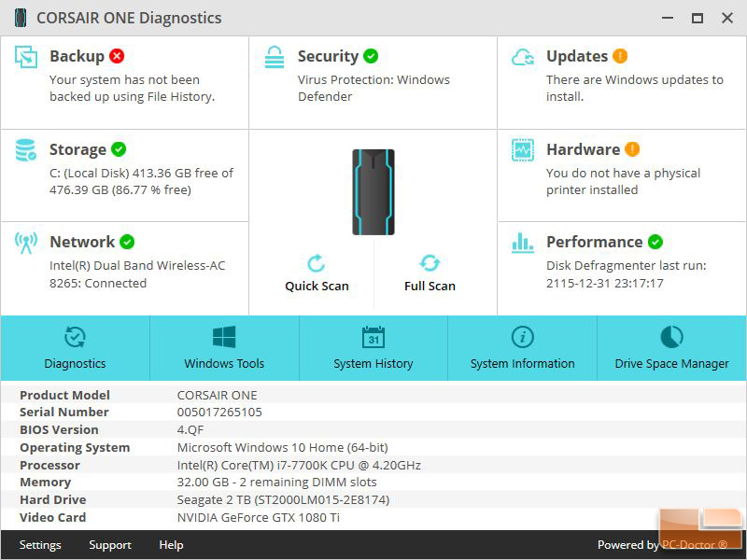Select the Product Model value CORSAIR ONE
This screenshot has height=560, width=747.
218,395
